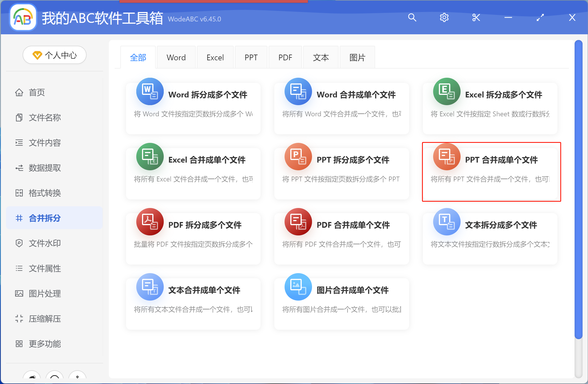Open the settings gear in the title bar

pos(444,17)
